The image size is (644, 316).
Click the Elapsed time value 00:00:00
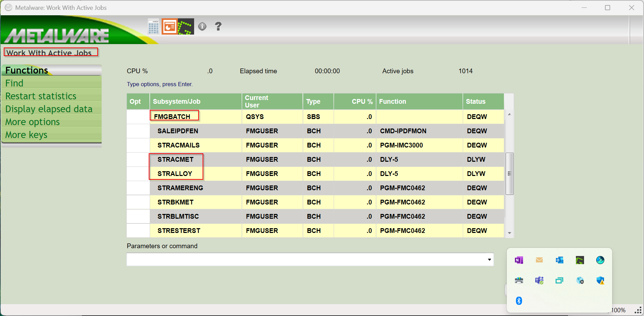(327, 71)
